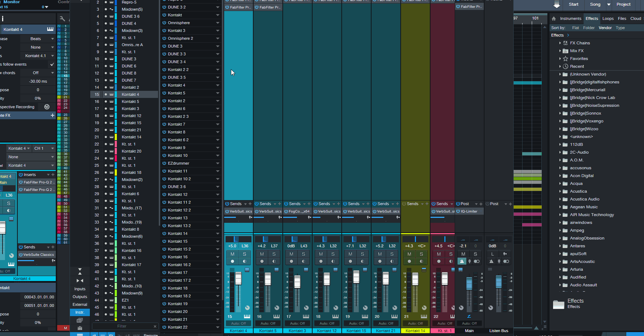The image size is (644, 336).
Task: Open console options icon below Instr. tab
Action: (x=80, y=320)
